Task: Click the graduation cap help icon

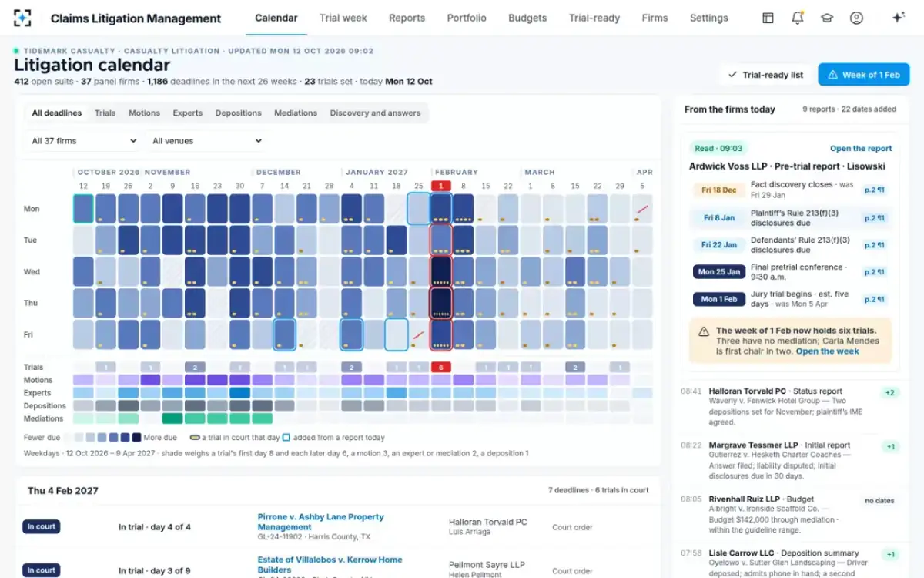Action: [x=827, y=18]
